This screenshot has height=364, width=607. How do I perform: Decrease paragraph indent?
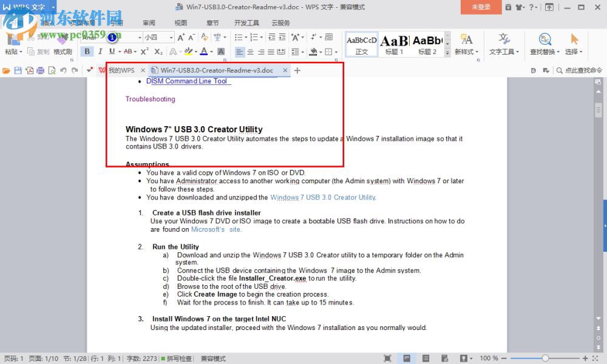[272, 37]
